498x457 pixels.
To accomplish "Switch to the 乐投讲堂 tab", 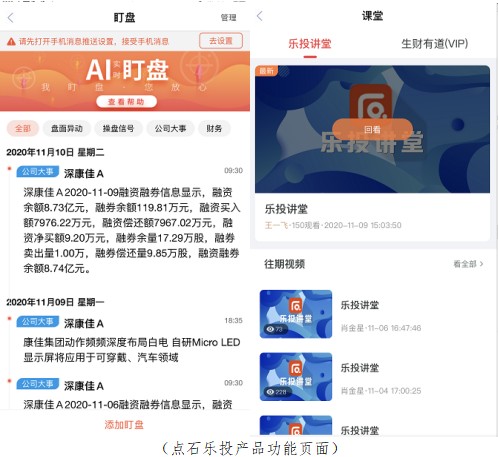I will (310, 44).
